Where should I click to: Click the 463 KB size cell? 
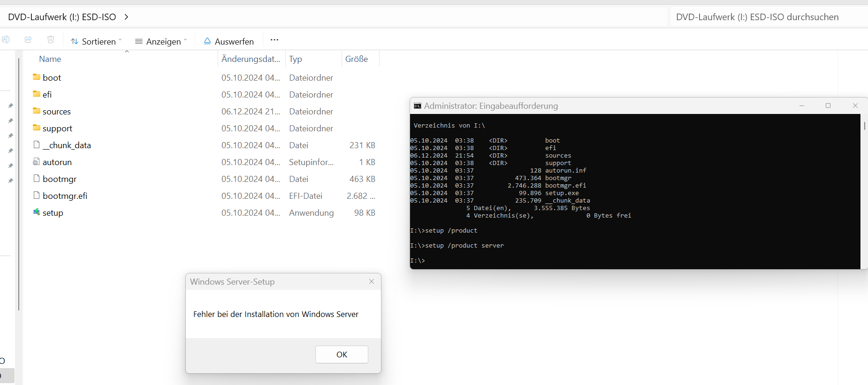[362, 179]
